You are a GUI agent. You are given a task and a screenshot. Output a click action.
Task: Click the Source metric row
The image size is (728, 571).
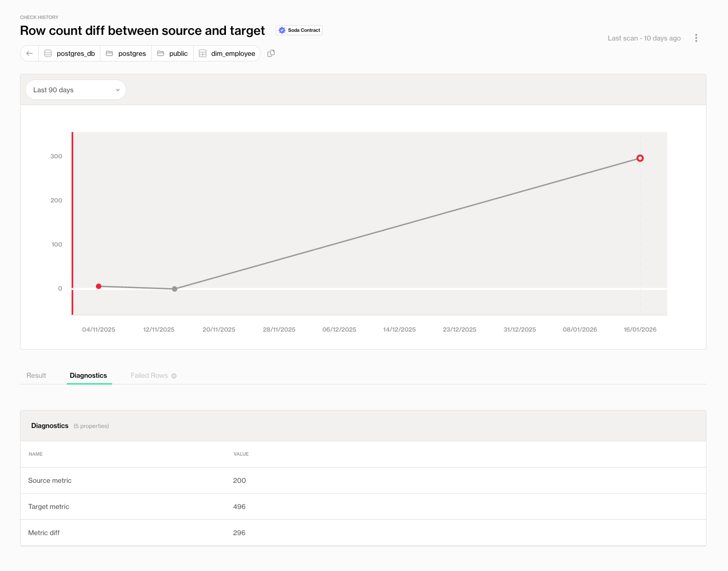point(50,480)
